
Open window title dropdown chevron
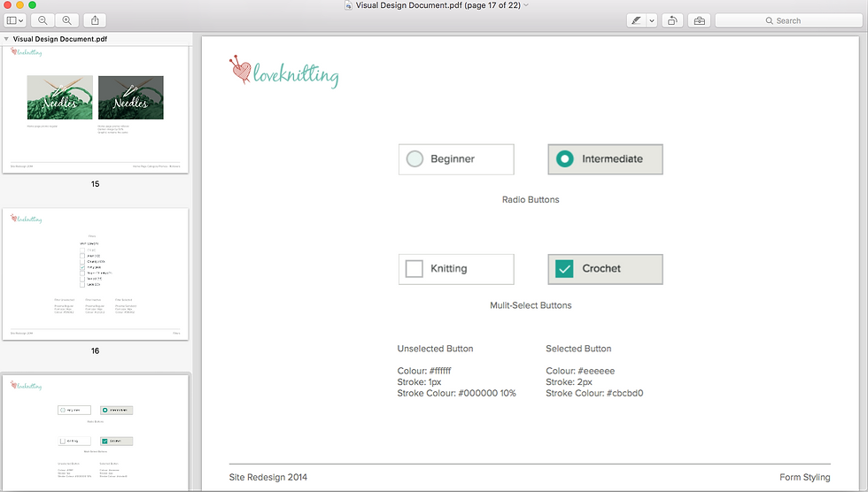point(526,5)
